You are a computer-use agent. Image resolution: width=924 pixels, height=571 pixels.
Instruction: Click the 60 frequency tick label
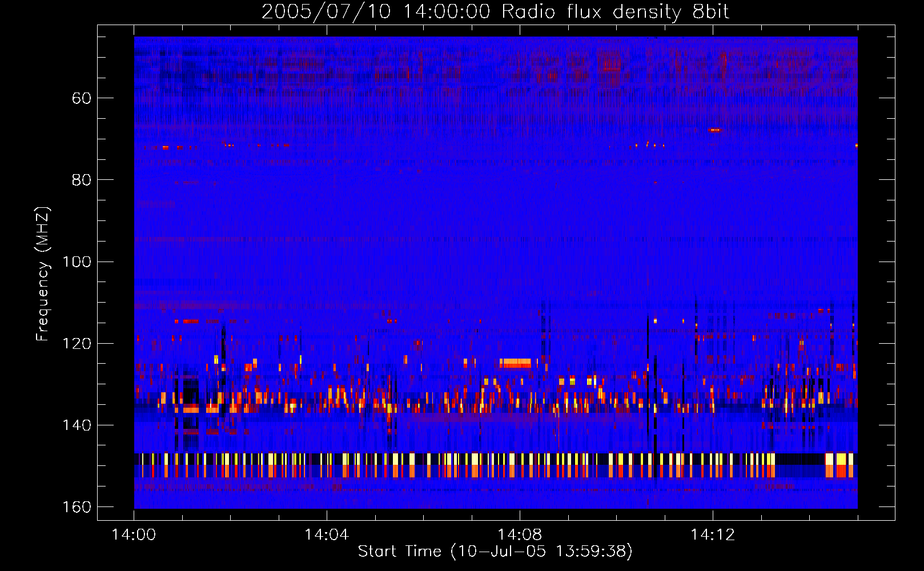pos(82,98)
